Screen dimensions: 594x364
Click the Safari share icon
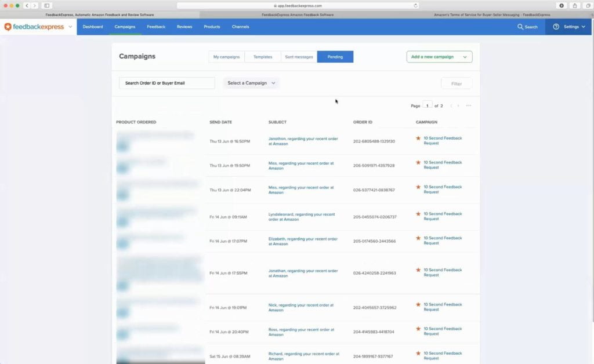tap(575, 6)
